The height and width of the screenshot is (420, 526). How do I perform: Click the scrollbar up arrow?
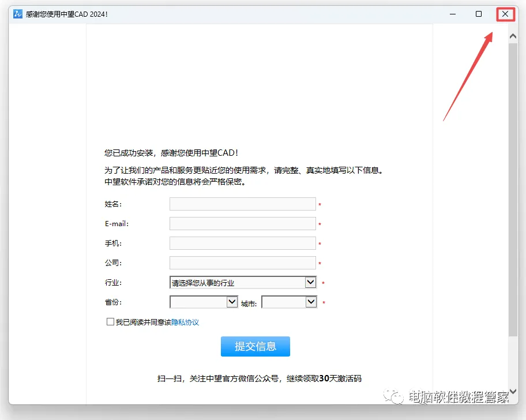coord(513,36)
